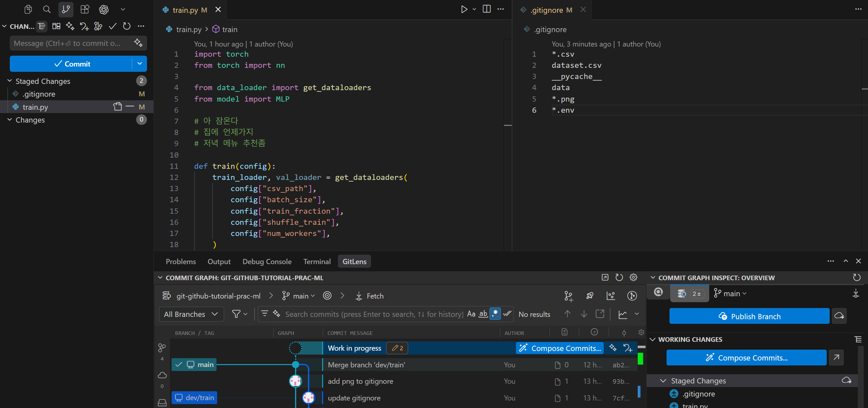Refresh the source control changes
This screenshot has height=408, width=868.
point(127,26)
